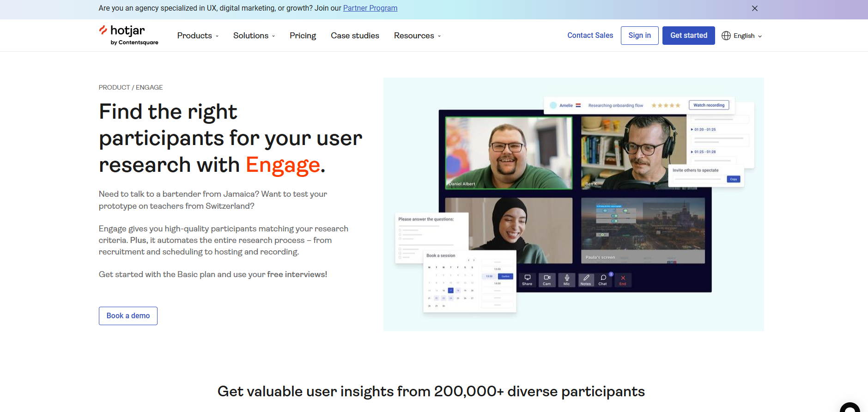
Task: Click Watch recording button in illustration
Action: tap(709, 105)
